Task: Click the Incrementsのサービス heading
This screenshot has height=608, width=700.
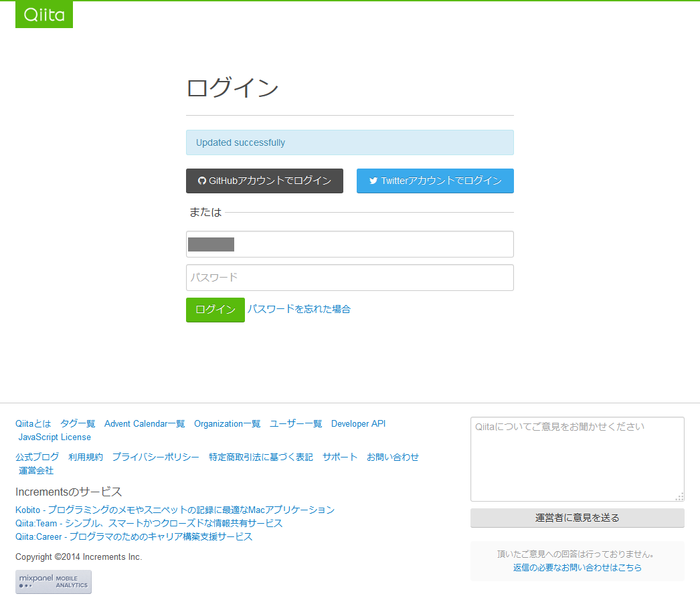Action: click(x=68, y=492)
